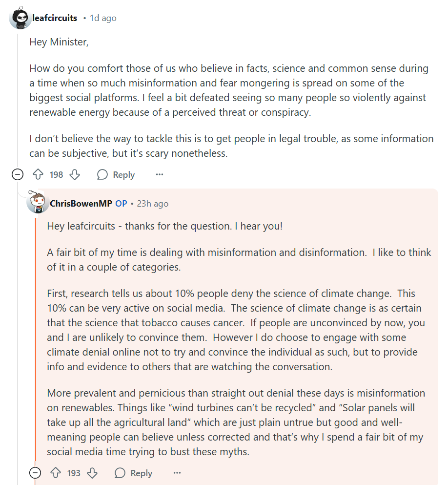Open more options for leafcircuits comment
The width and height of the screenshot is (448, 485).
click(x=160, y=174)
